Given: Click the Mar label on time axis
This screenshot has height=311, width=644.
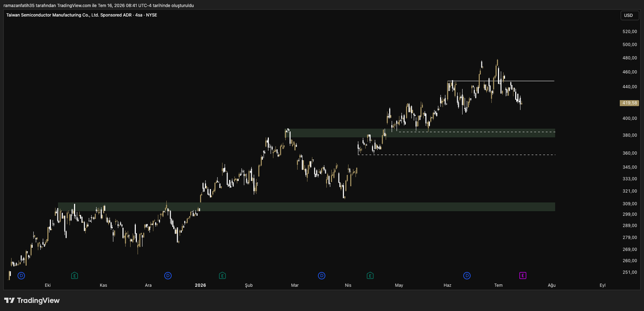Looking at the screenshot, I should pos(295,286).
